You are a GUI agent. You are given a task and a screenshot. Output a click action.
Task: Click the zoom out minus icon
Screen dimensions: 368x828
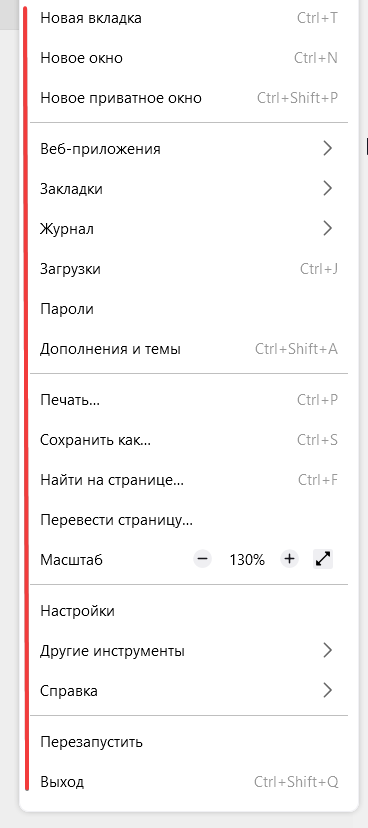click(202, 559)
